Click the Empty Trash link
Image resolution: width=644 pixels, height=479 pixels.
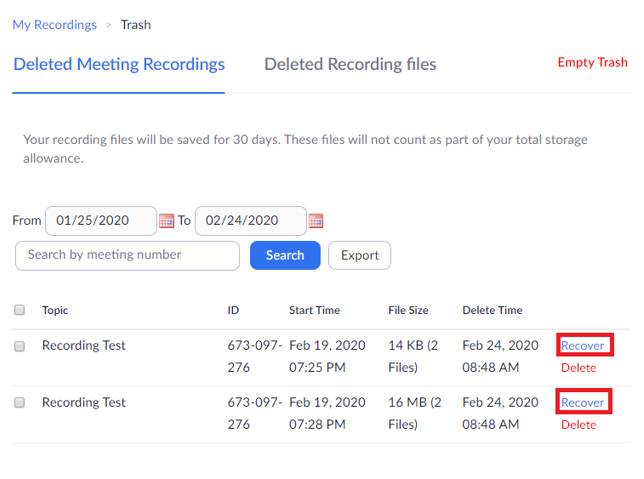(593, 62)
